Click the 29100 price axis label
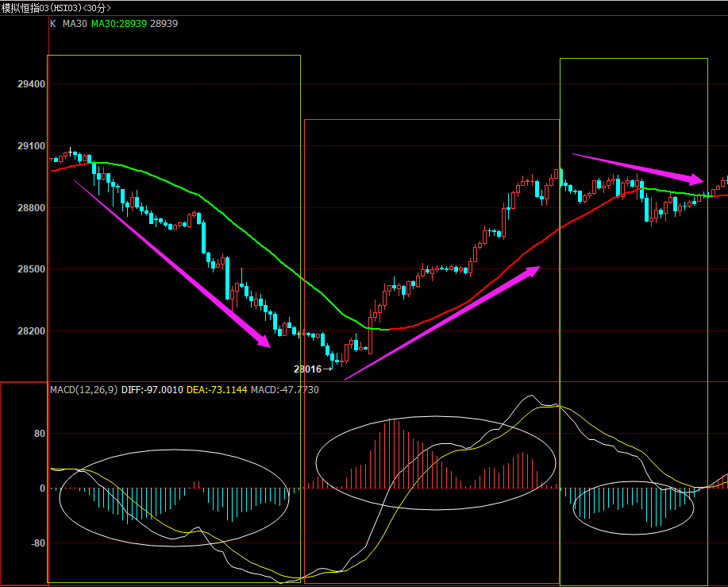 (x=31, y=146)
